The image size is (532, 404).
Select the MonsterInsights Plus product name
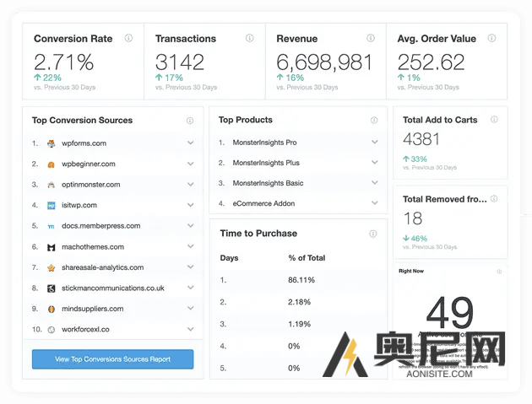(x=266, y=163)
